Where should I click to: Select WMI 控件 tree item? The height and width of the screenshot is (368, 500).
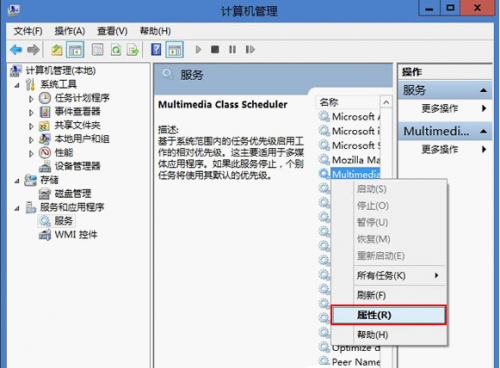coord(76,235)
